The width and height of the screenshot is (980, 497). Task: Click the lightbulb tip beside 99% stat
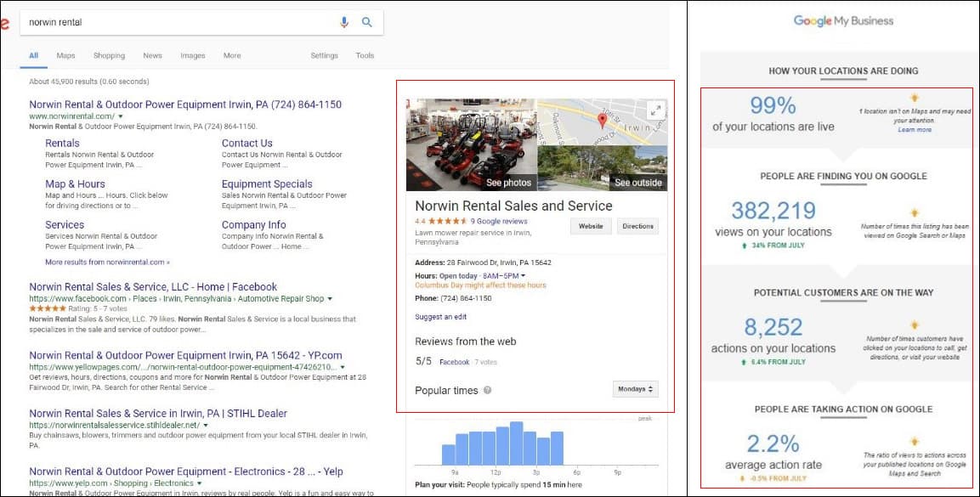pos(915,98)
